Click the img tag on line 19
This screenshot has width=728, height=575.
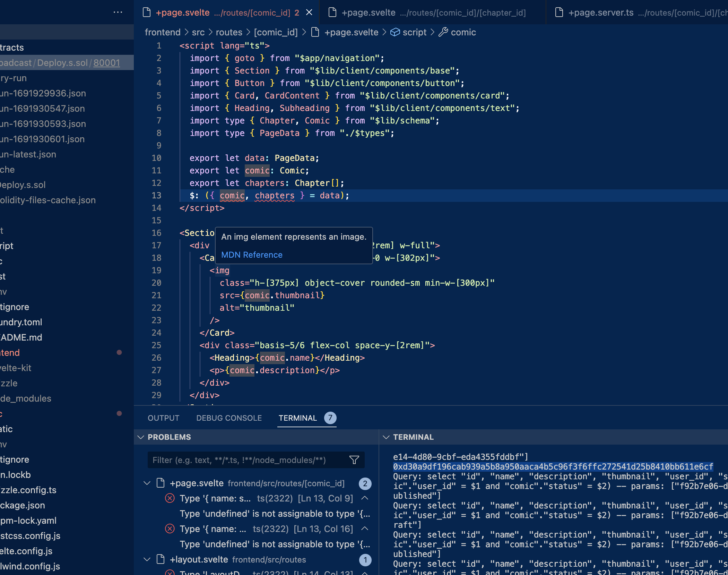[x=222, y=271]
